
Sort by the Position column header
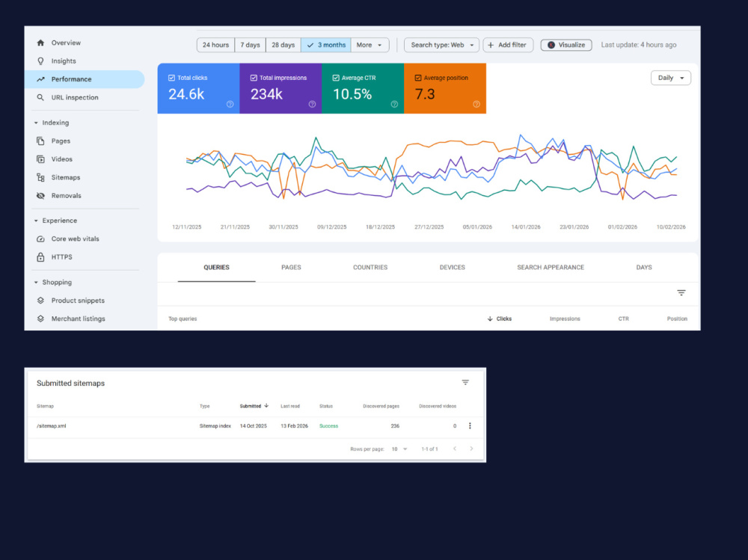[677, 319]
